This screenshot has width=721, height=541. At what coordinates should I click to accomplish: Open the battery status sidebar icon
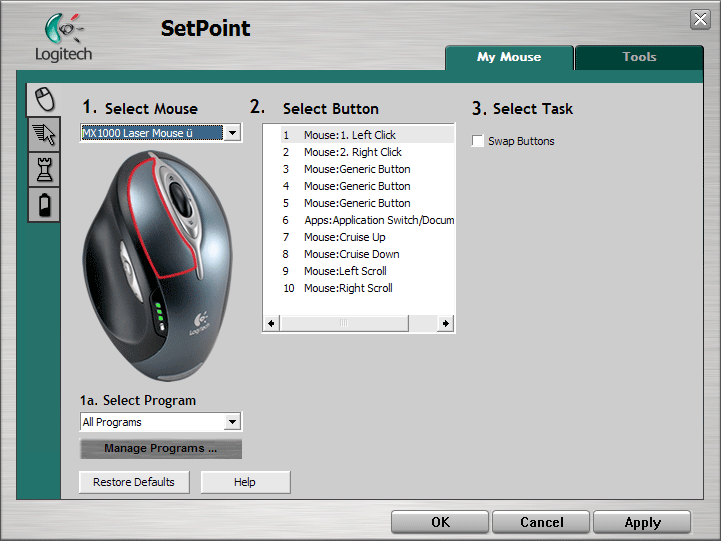click(44, 205)
